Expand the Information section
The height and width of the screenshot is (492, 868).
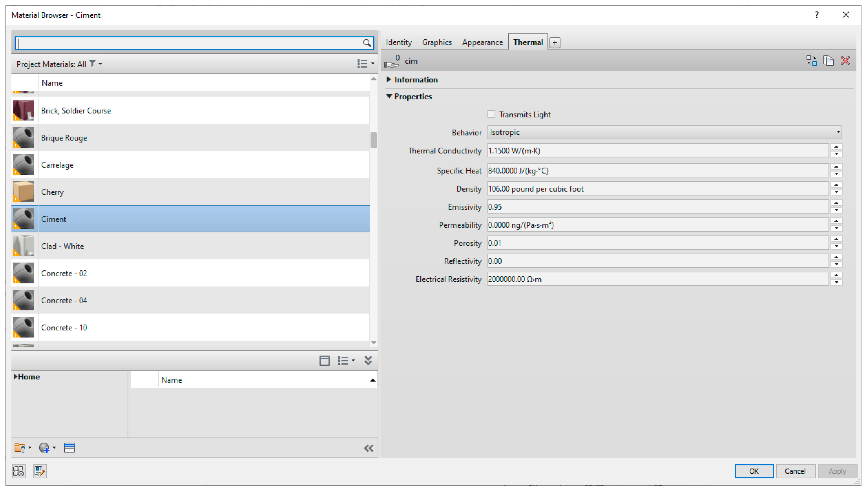click(389, 79)
